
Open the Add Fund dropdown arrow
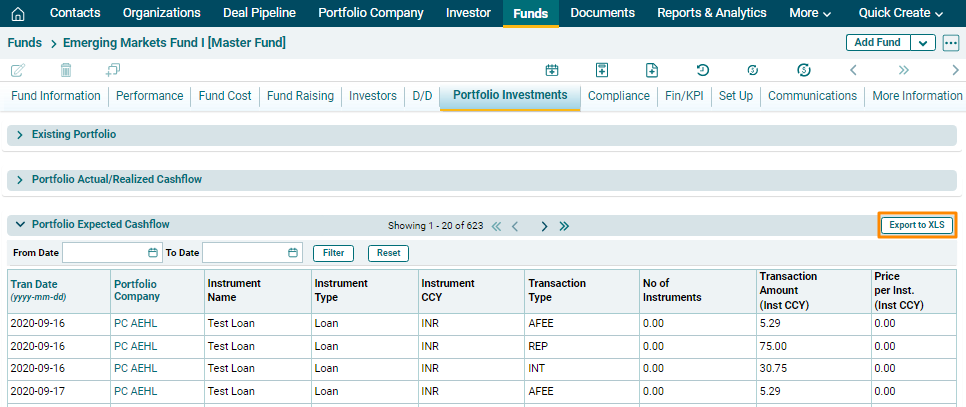coord(922,43)
